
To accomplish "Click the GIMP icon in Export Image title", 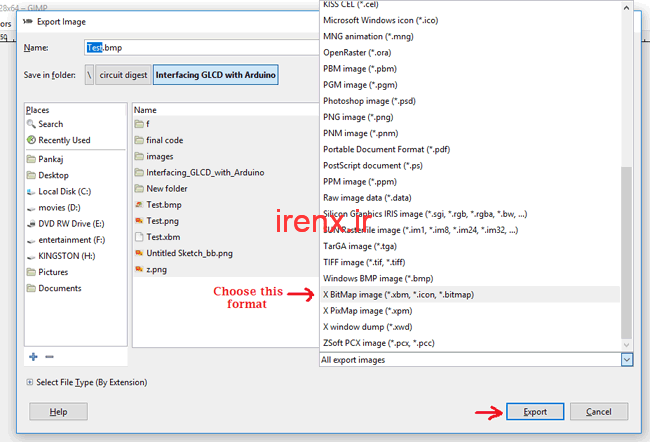I will click(27, 22).
